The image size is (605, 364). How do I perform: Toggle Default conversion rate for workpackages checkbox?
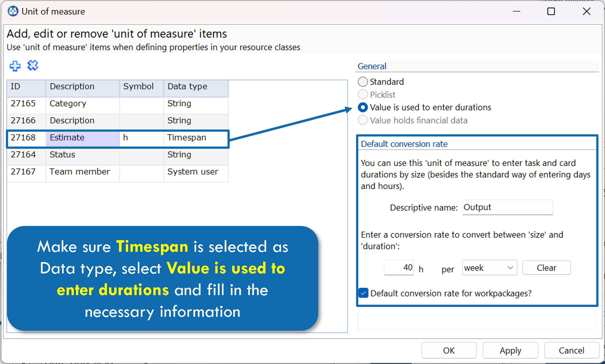click(364, 293)
